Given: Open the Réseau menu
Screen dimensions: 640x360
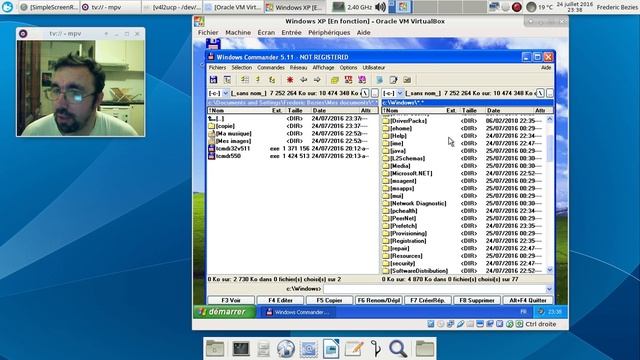Looking at the screenshot, I should click(298, 68).
